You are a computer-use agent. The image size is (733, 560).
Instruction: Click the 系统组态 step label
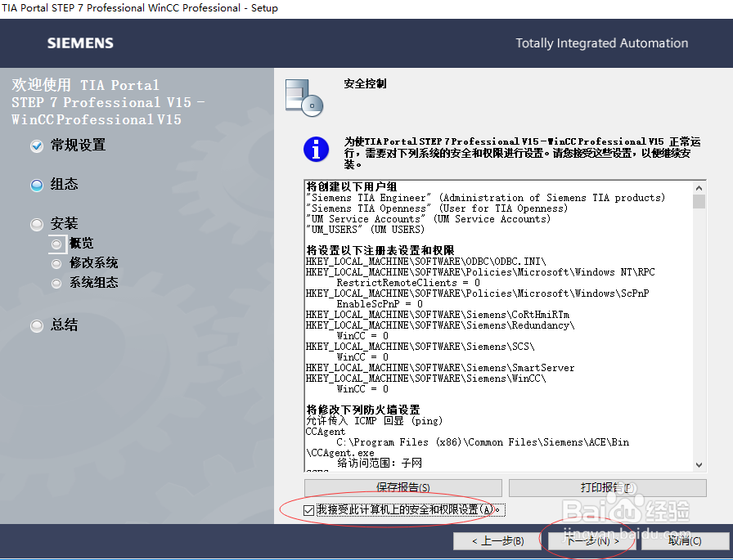[93, 283]
